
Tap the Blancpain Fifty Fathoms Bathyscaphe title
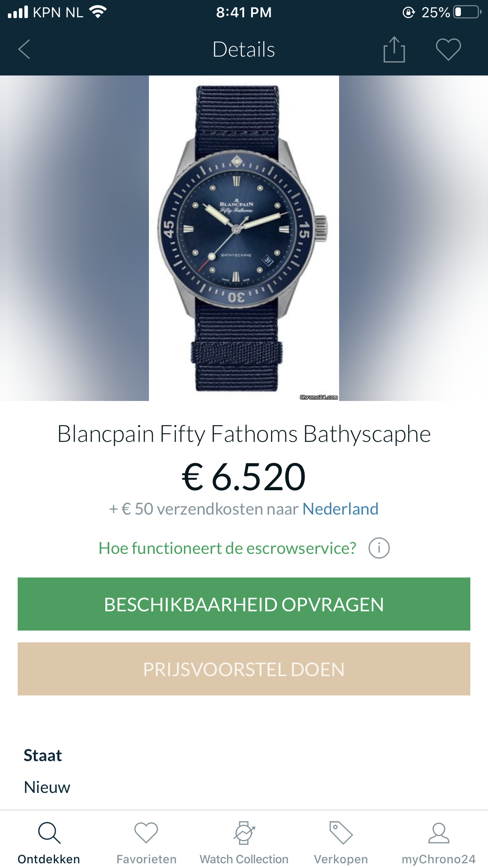(244, 434)
